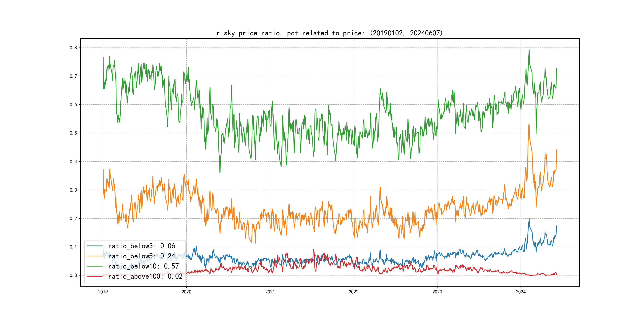The image size is (644, 322).
Task: Click the blue ratio_below3 legend line sample
Action: coord(94,246)
